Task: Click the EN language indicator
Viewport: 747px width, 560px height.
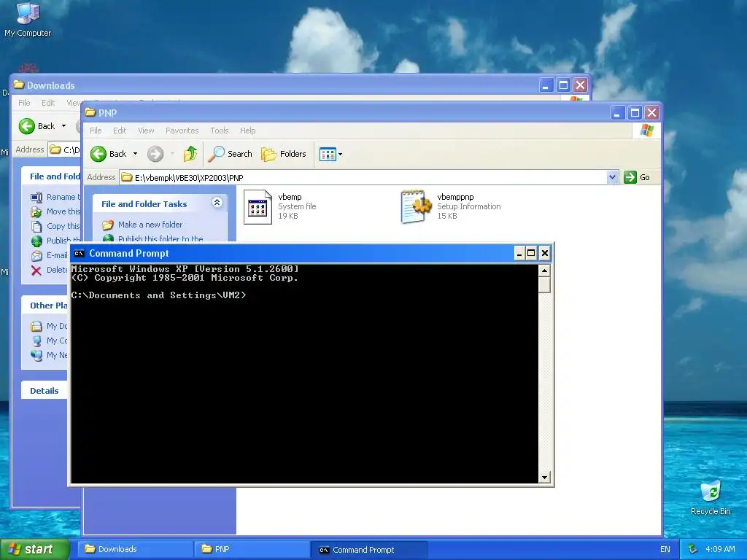Action: click(665, 550)
